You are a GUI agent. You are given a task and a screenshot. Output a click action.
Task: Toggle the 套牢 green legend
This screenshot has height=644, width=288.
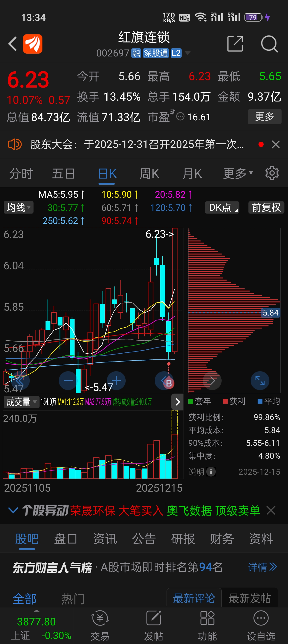[x=200, y=401]
